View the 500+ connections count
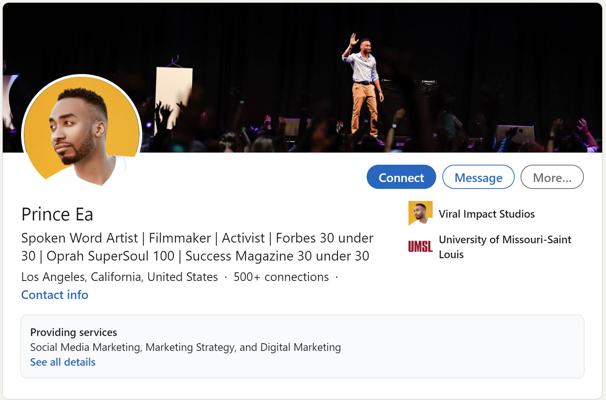Viewport: 606px width, 400px height. pyautogui.click(x=281, y=277)
